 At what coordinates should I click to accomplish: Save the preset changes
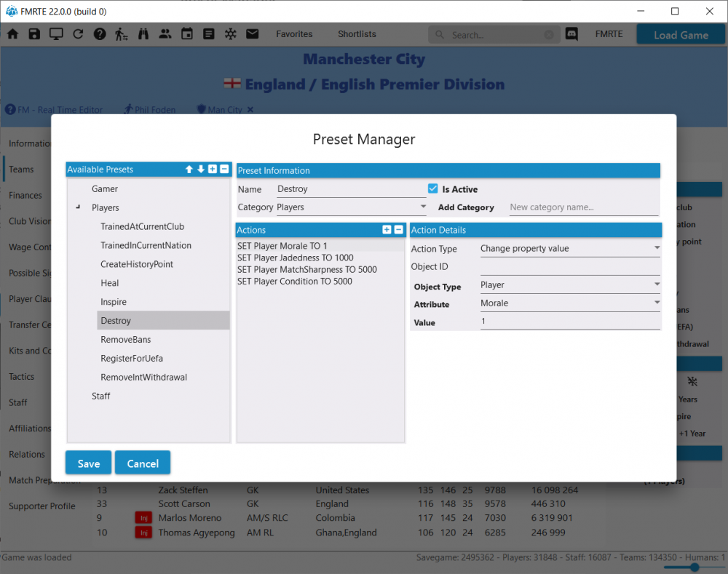pos(88,463)
